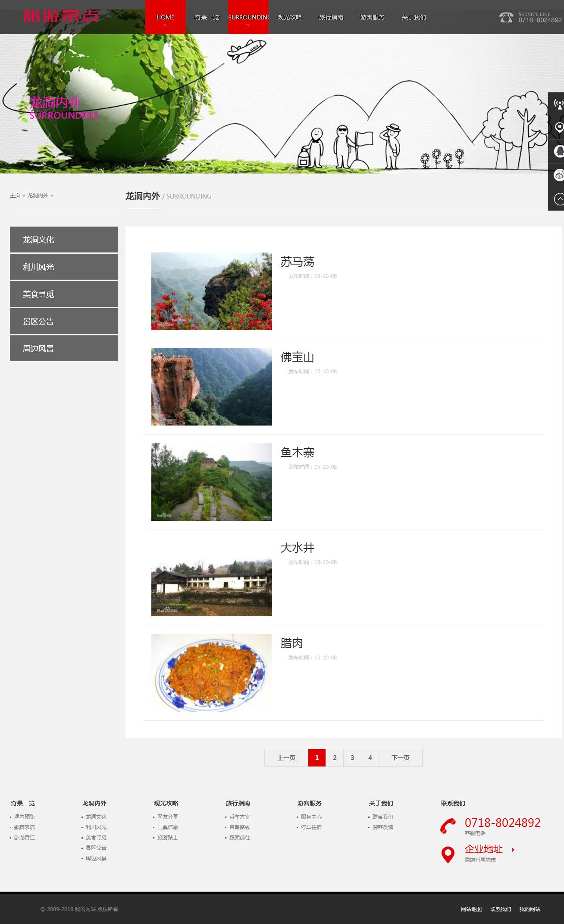Go to page 2 of the list

335,757
